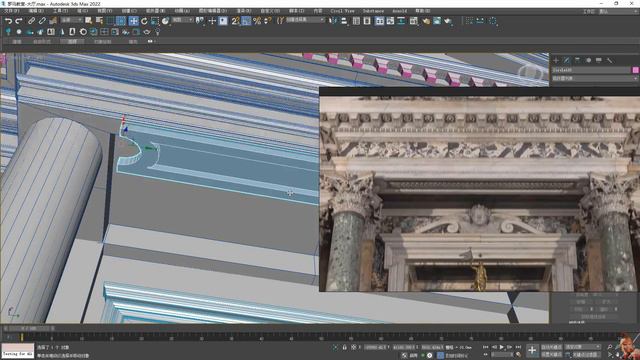
Task: Click the Redo arrow icon
Action: pyautogui.click(x=19, y=21)
